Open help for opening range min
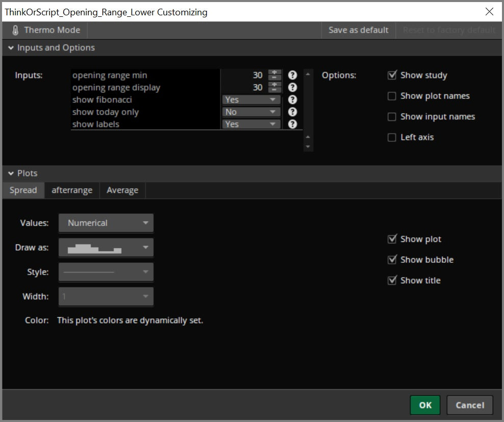The width and height of the screenshot is (504, 422). click(292, 75)
